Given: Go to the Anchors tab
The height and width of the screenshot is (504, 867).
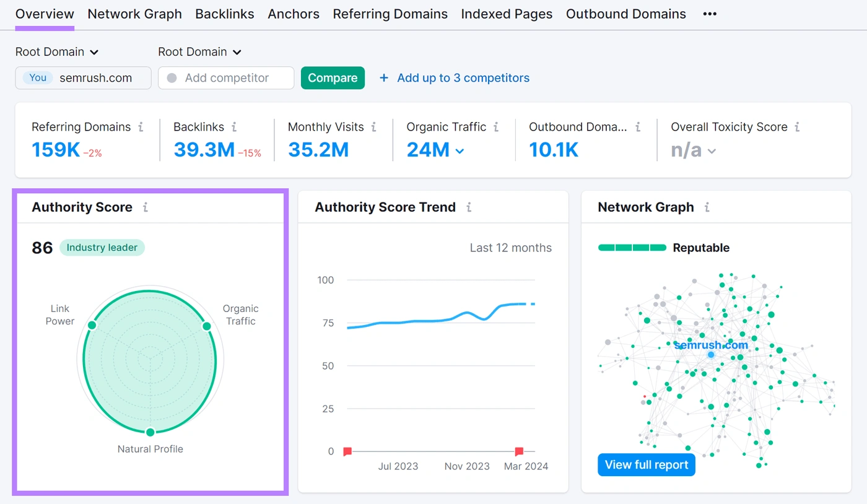Looking at the screenshot, I should tap(294, 14).
